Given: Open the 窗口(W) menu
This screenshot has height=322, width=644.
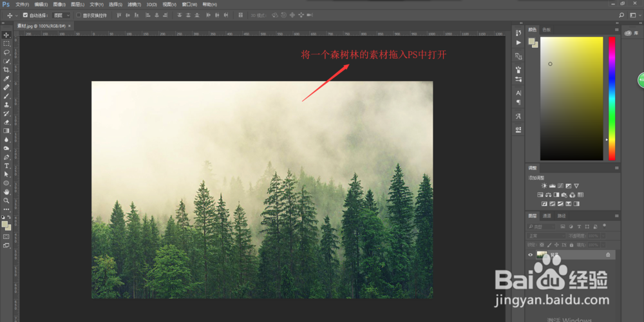Looking at the screenshot, I should click(189, 5).
